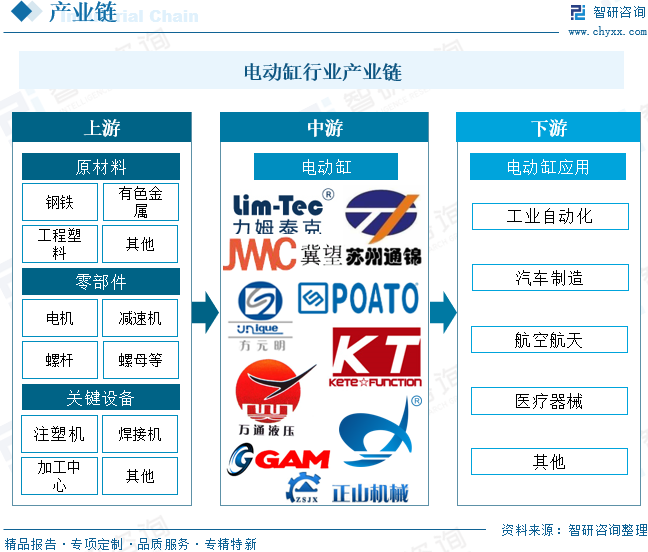Select the 焊接机 box

point(140,434)
